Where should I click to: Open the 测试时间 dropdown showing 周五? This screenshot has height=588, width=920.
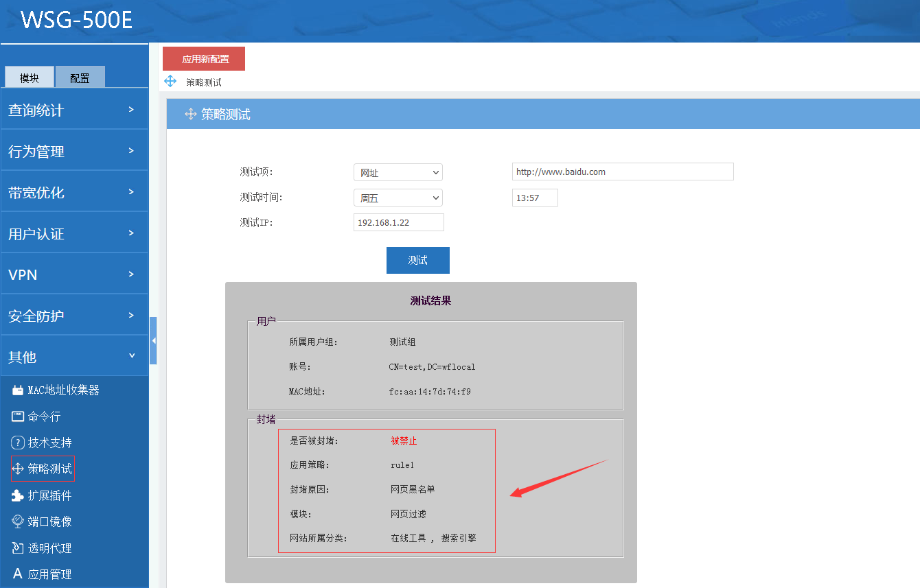398,198
